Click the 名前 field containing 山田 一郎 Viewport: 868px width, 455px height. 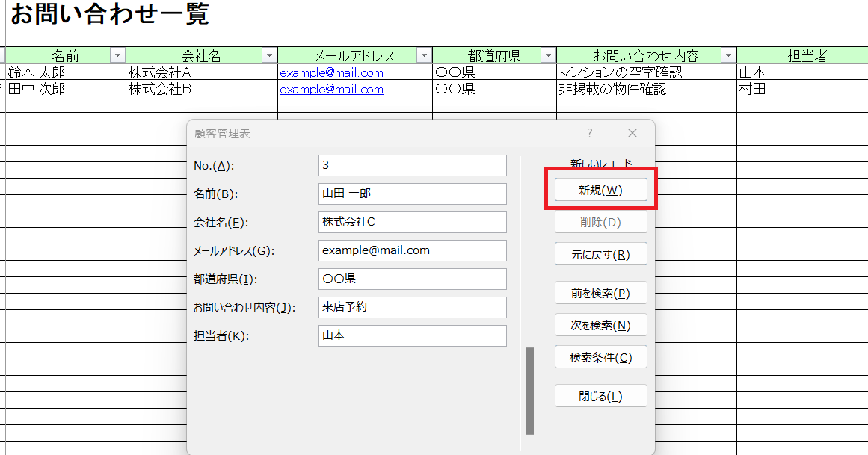pyautogui.click(x=412, y=194)
